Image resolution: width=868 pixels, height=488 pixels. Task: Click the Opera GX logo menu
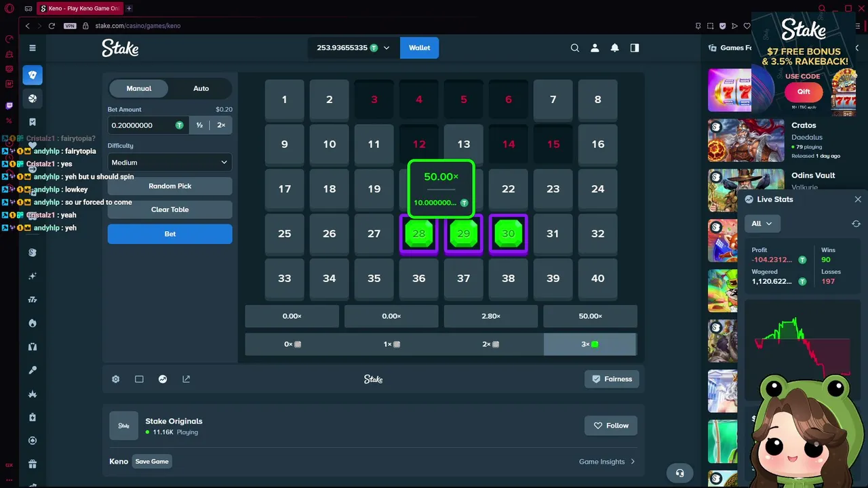point(9,9)
